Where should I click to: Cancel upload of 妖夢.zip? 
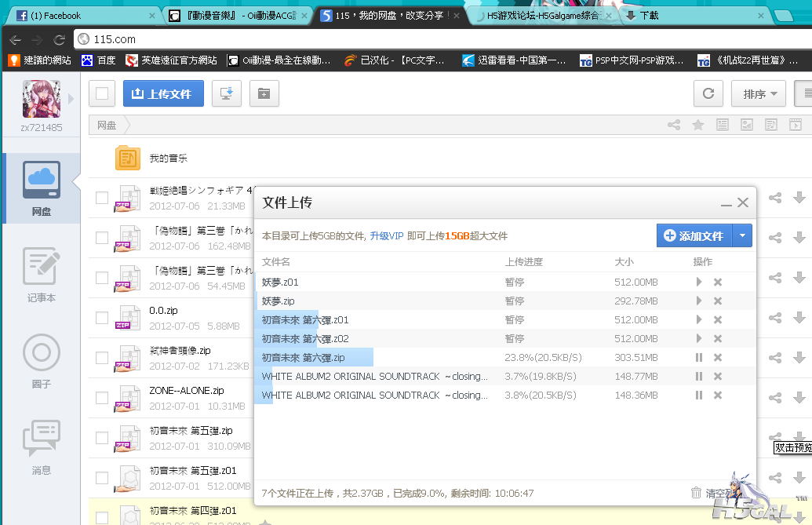[x=718, y=301]
